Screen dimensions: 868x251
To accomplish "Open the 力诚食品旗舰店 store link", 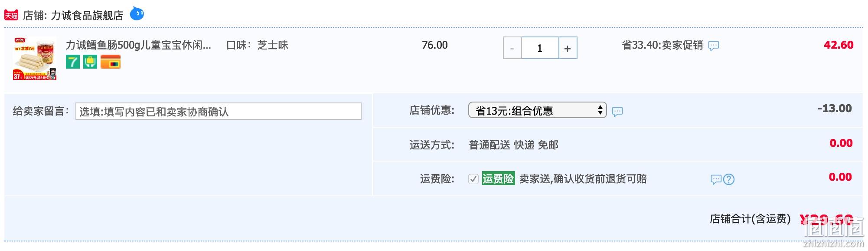I will [x=87, y=16].
